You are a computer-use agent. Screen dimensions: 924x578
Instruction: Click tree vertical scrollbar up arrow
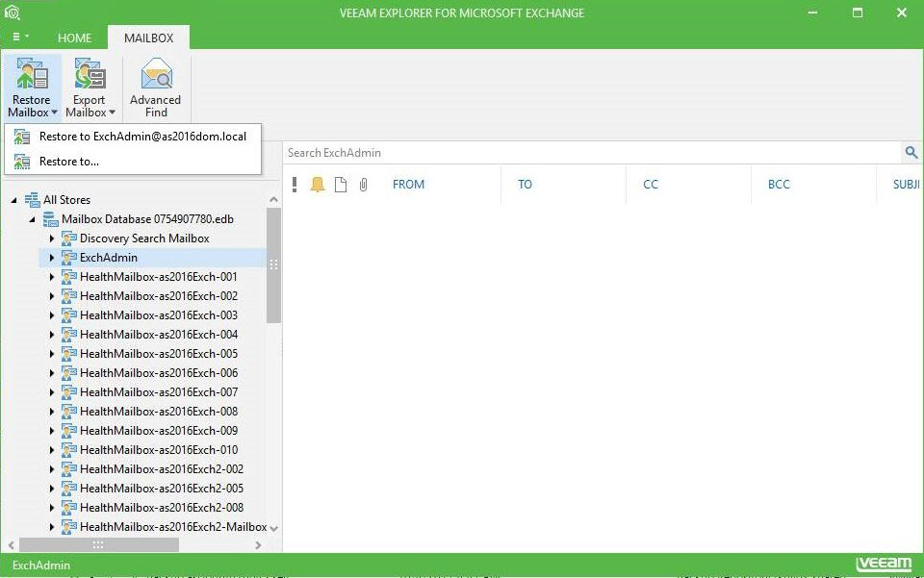tap(273, 199)
